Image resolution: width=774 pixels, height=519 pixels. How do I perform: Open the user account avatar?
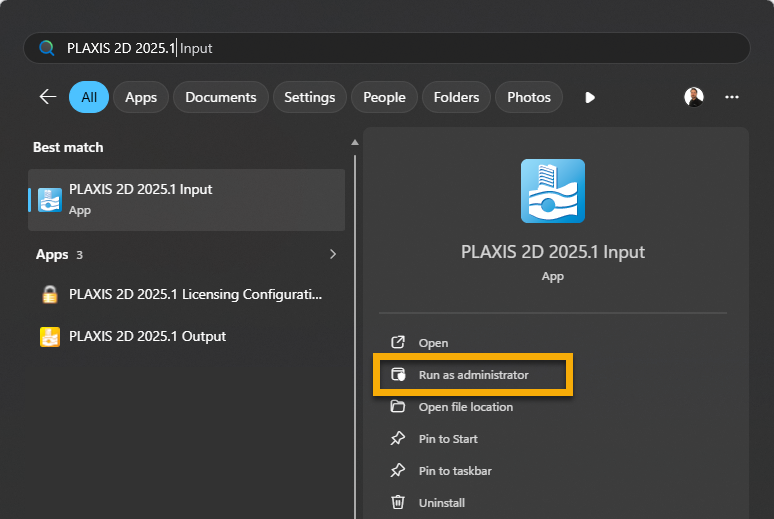pos(694,97)
